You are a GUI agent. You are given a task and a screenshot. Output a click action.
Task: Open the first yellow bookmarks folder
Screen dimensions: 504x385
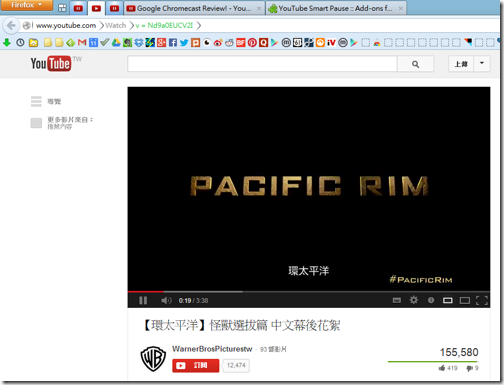pyautogui.click(x=48, y=42)
